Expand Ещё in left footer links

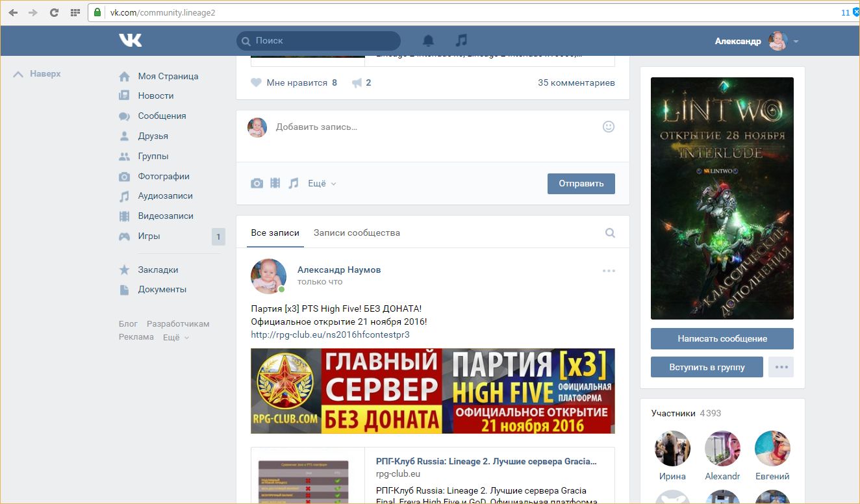[175, 337]
